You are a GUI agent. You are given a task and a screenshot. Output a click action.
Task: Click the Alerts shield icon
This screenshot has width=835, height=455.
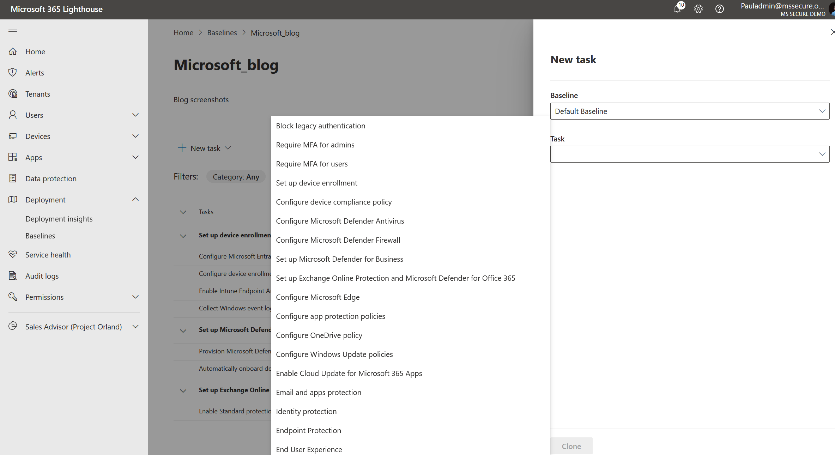(x=13, y=72)
